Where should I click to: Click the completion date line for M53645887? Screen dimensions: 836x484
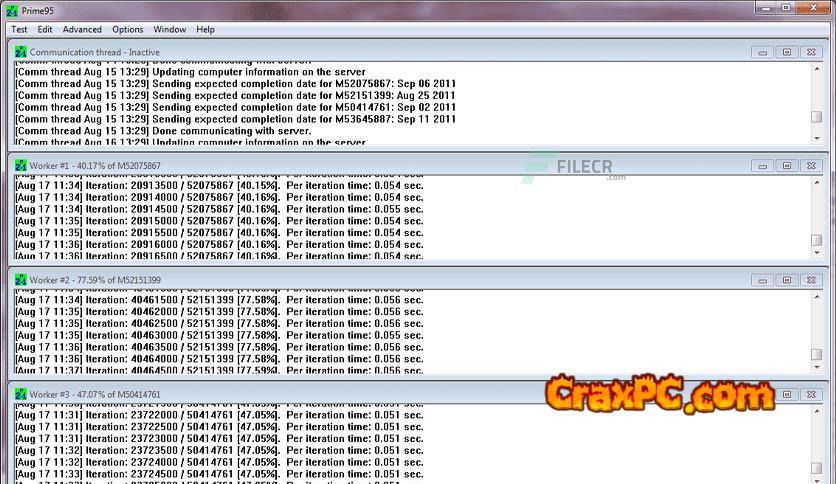236,119
